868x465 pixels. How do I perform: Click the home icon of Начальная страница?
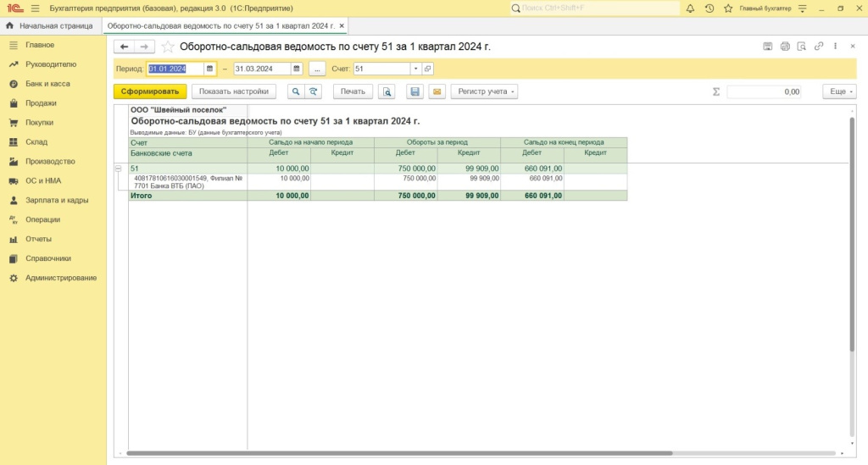(x=9, y=26)
